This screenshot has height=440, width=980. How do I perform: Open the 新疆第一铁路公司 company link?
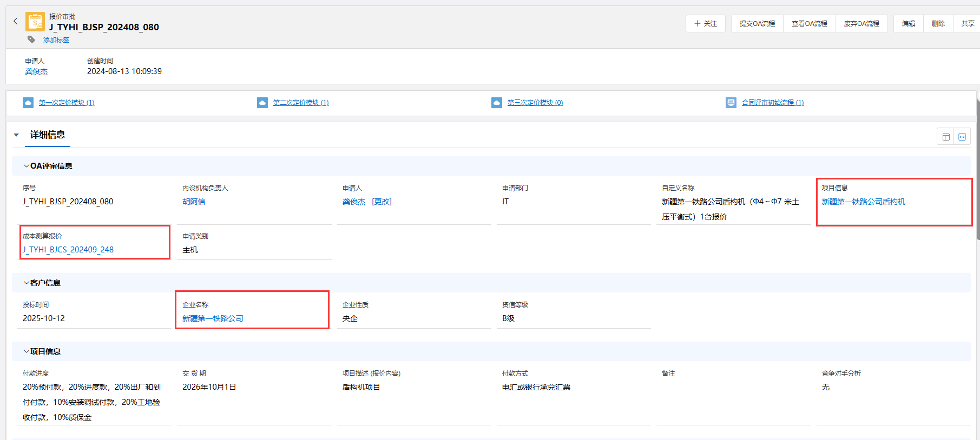pyautogui.click(x=213, y=318)
